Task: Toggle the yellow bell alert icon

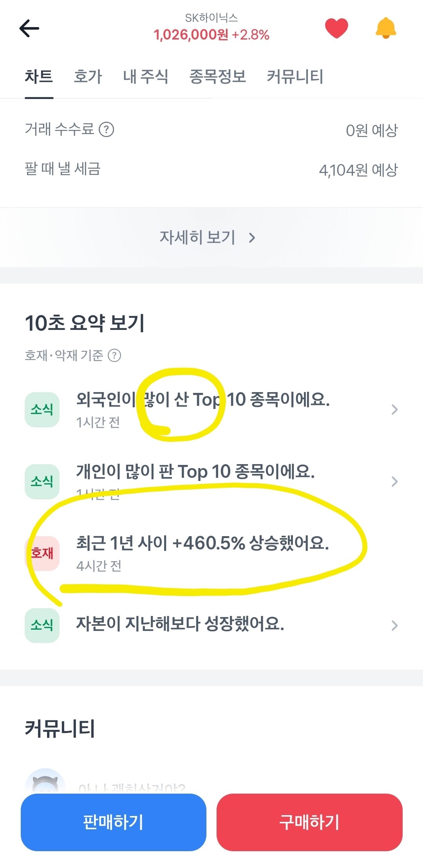Action: coord(386,28)
